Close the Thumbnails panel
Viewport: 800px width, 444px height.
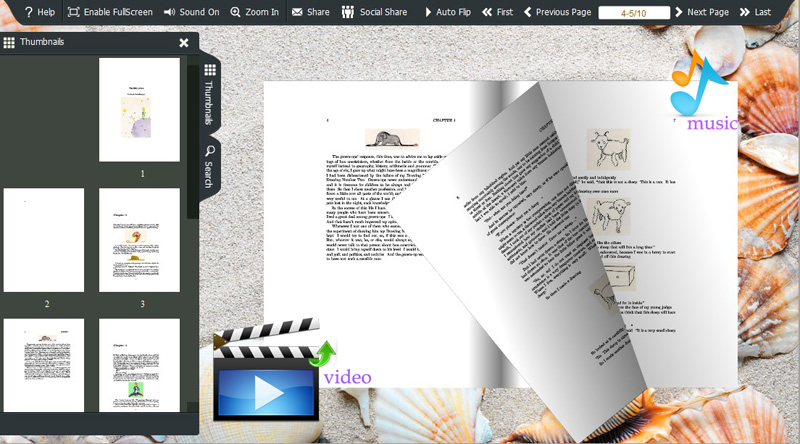[x=184, y=43]
